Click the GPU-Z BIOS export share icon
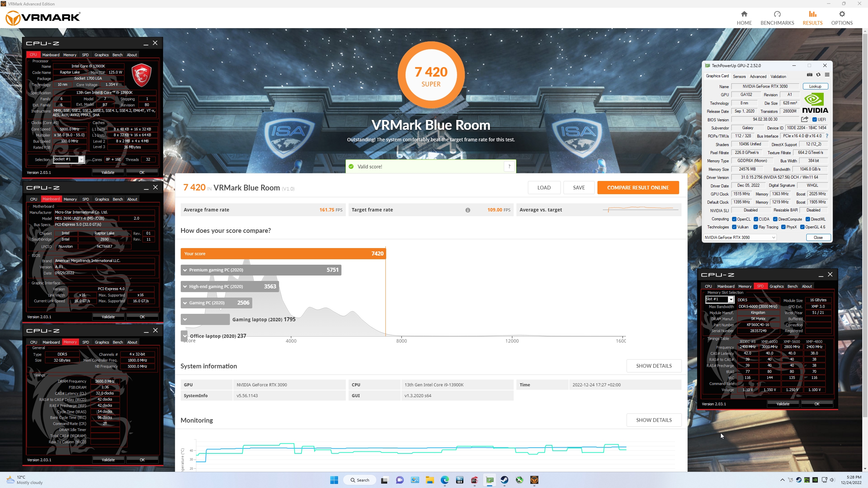This screenshot has height=488, width=868. 805,119
